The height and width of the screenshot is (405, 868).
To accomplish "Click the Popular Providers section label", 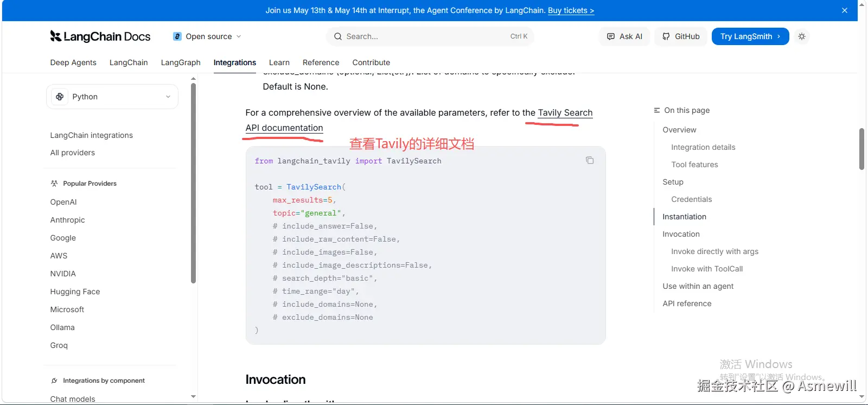I will pyautogui.click(x=90, y=183).
